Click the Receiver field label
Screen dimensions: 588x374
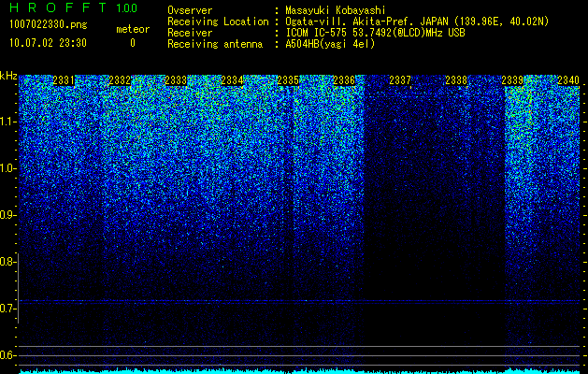(x=190, y=33)
